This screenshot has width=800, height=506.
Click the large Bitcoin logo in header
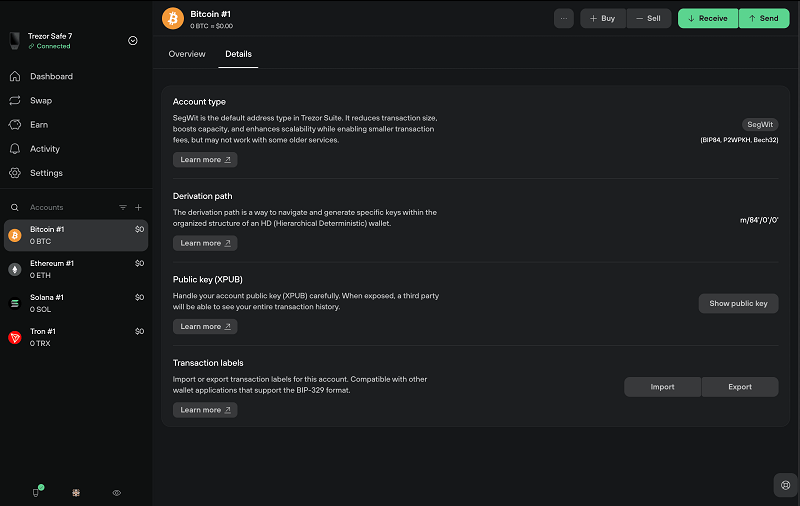click(173, 19)
